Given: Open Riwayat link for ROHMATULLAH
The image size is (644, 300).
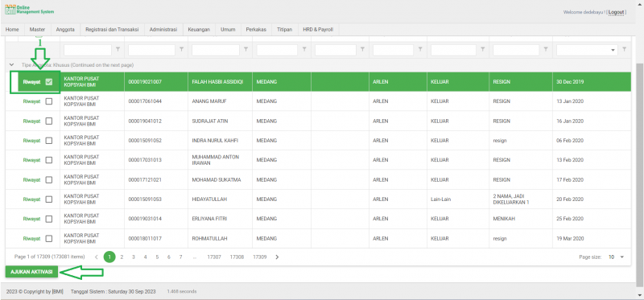Looking at the screenshot, I should pos(31,238).
